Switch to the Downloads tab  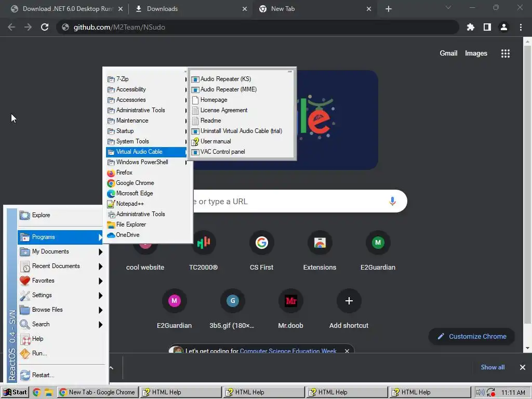[x=191, y=9]
